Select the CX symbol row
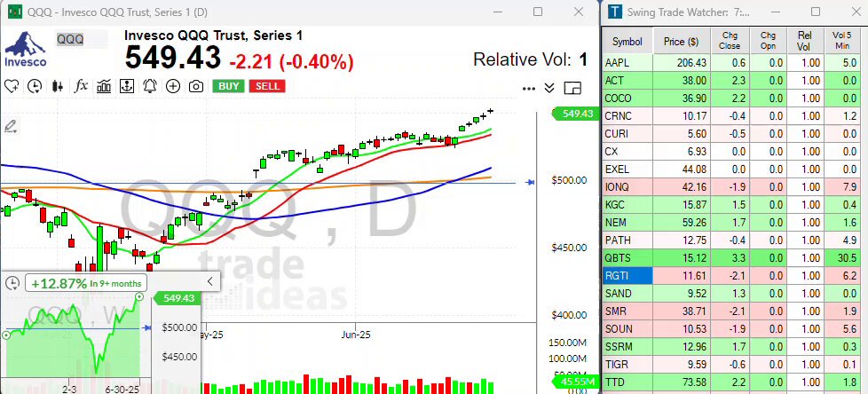The width and height of the screenshot is (868, 394). [x=732, y=152]
